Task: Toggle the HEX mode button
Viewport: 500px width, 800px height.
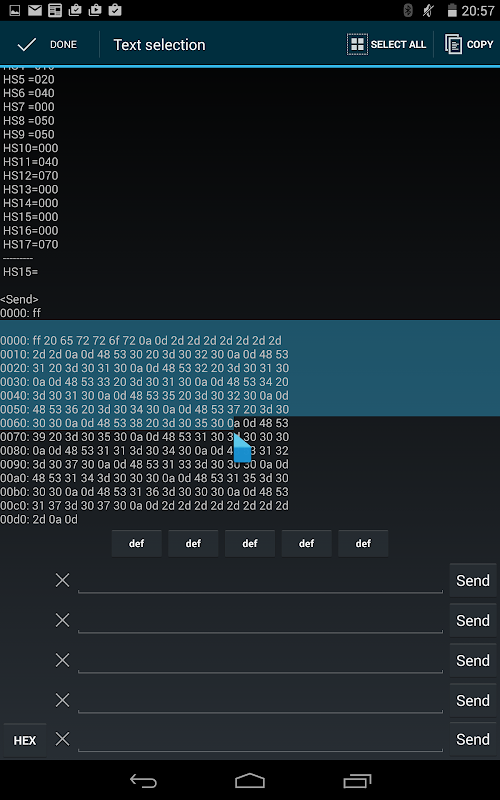Action: pos(24,740)
